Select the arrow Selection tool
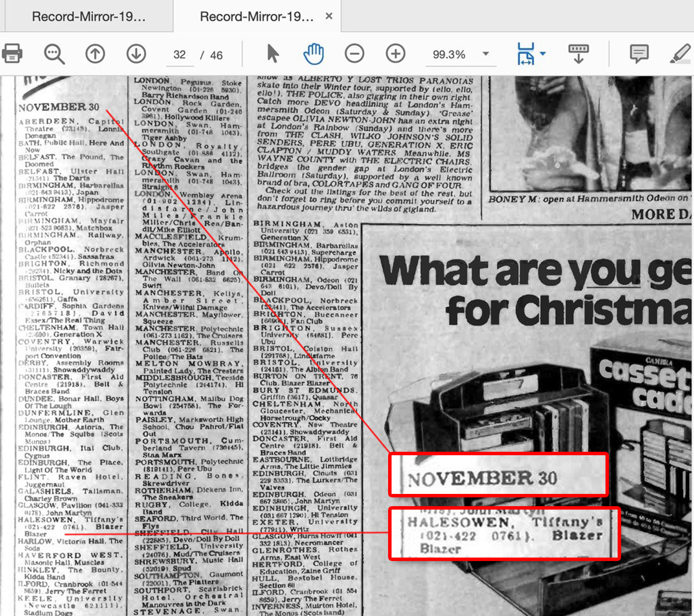The height and width of the screenshot is (616, 694). coord(273,54)
